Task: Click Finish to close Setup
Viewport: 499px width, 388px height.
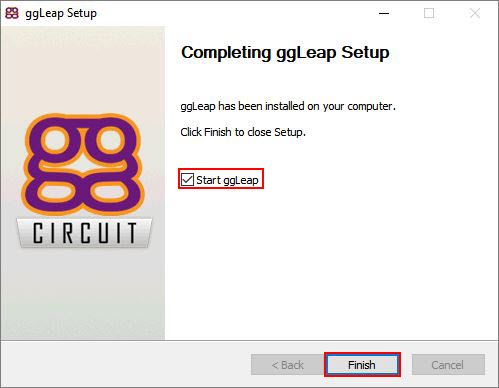Action: 362,365
